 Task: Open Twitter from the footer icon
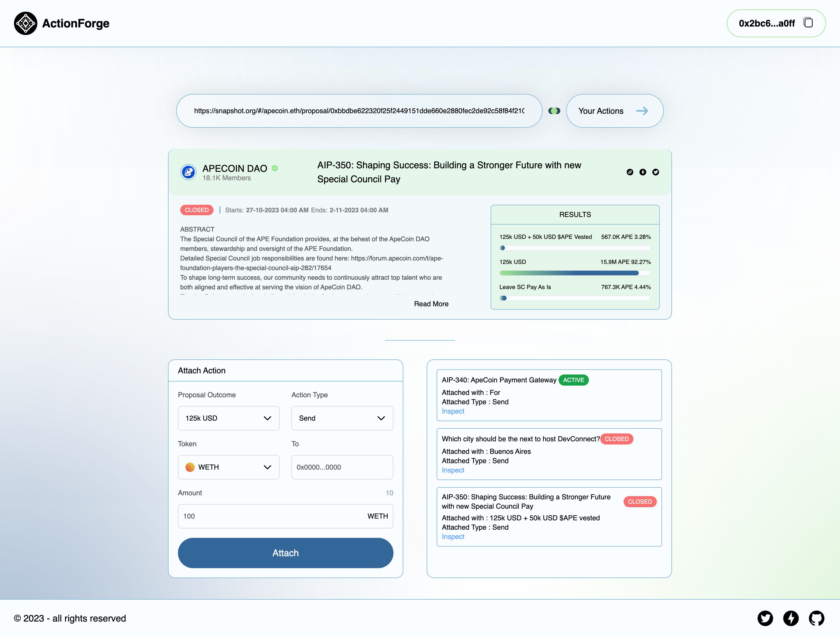coord(765,618)
